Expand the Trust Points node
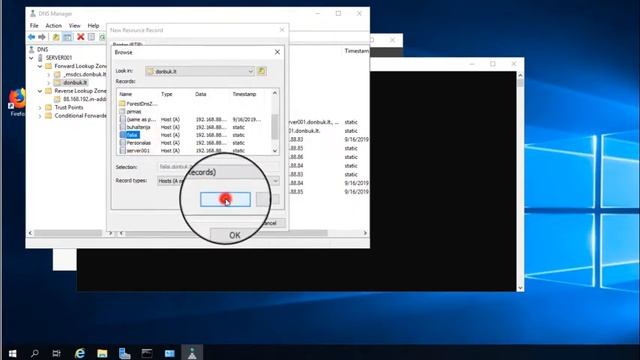640x360 pixels. click(x=40, y=108)
